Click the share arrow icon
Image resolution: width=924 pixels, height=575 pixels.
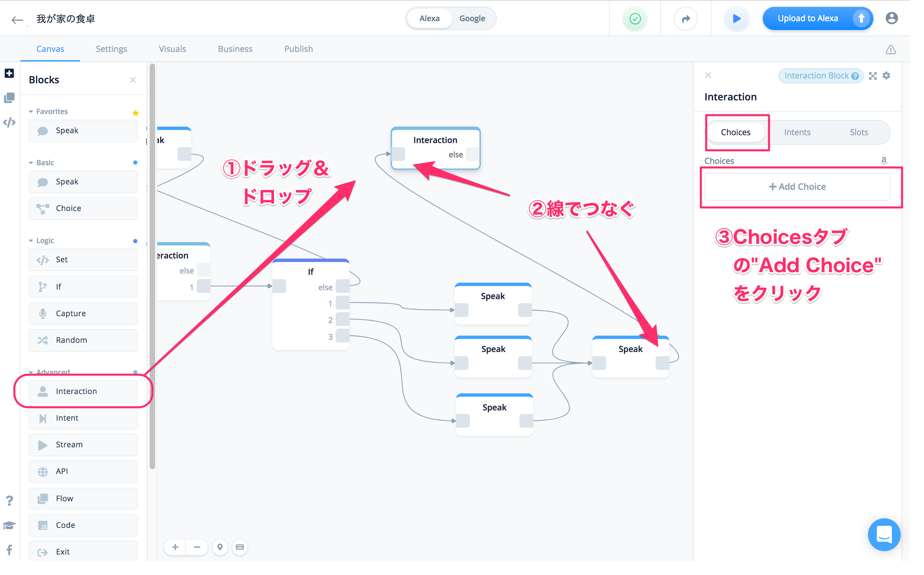click(685, 18)
